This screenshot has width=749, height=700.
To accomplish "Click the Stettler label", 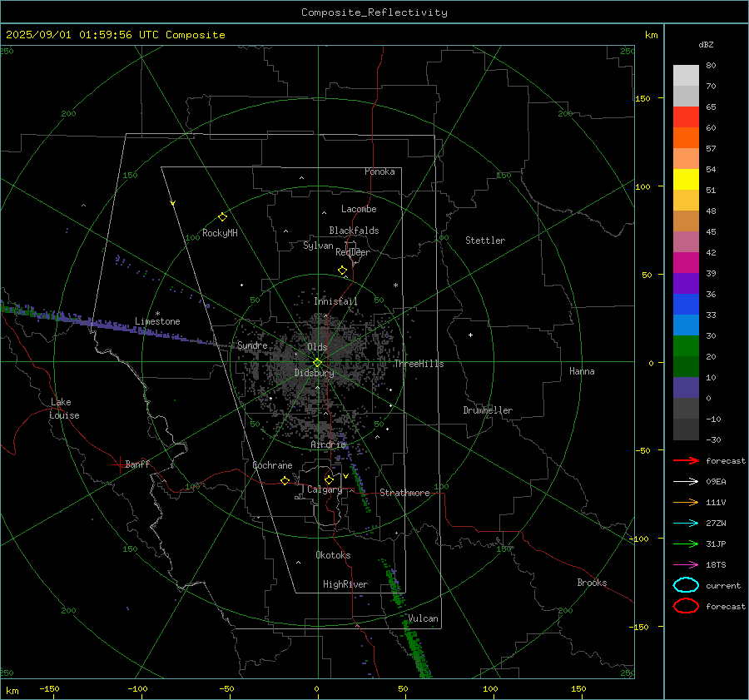I will pyautogui.click(x=485, y=241).
